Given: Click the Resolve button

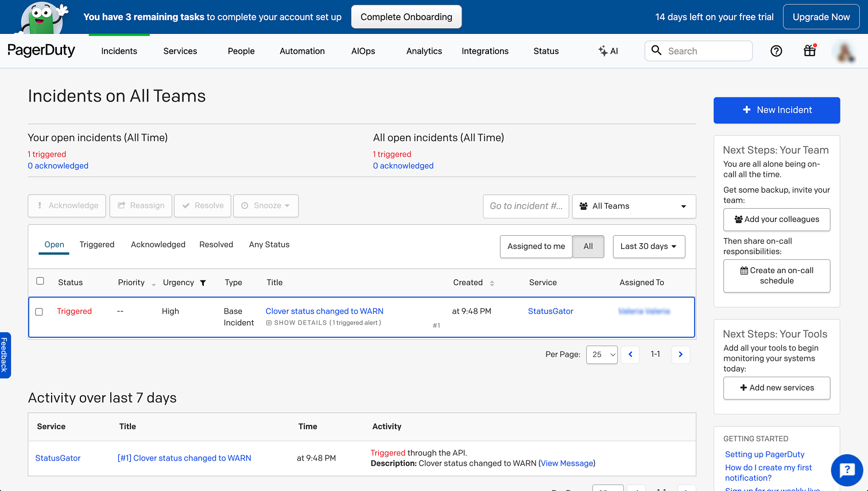Looking at the screenshot, I should pyautogui.click(x=203, y=206).
